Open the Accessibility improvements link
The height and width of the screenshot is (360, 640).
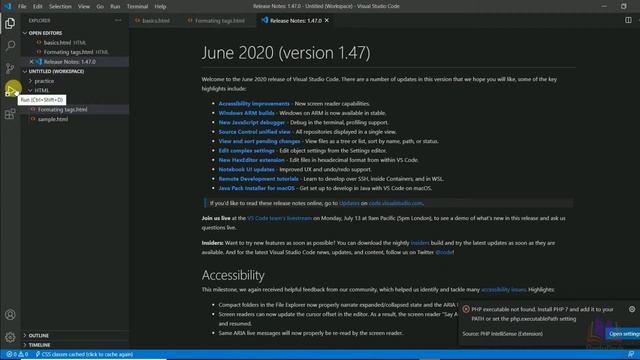(x=254, y=104)
